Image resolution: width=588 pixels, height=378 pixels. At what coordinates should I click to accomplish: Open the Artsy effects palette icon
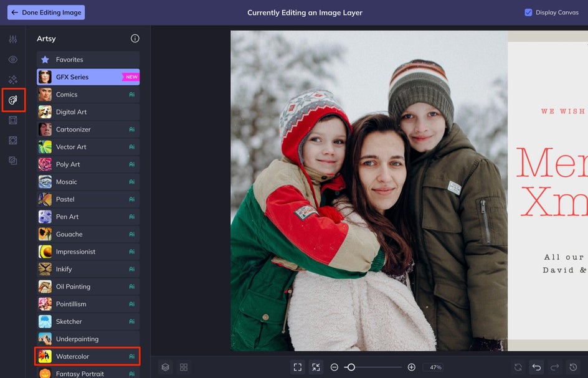click(13, 100)
